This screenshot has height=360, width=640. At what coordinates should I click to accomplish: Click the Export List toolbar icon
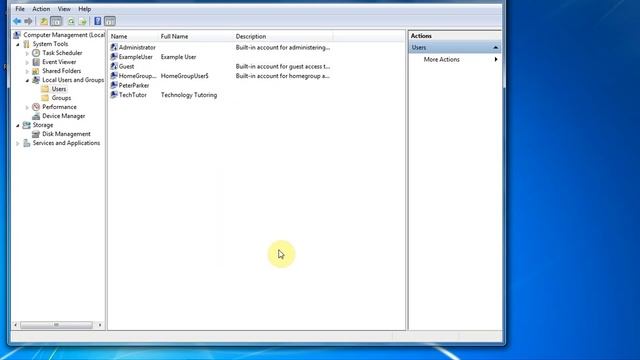click(83, 21)
